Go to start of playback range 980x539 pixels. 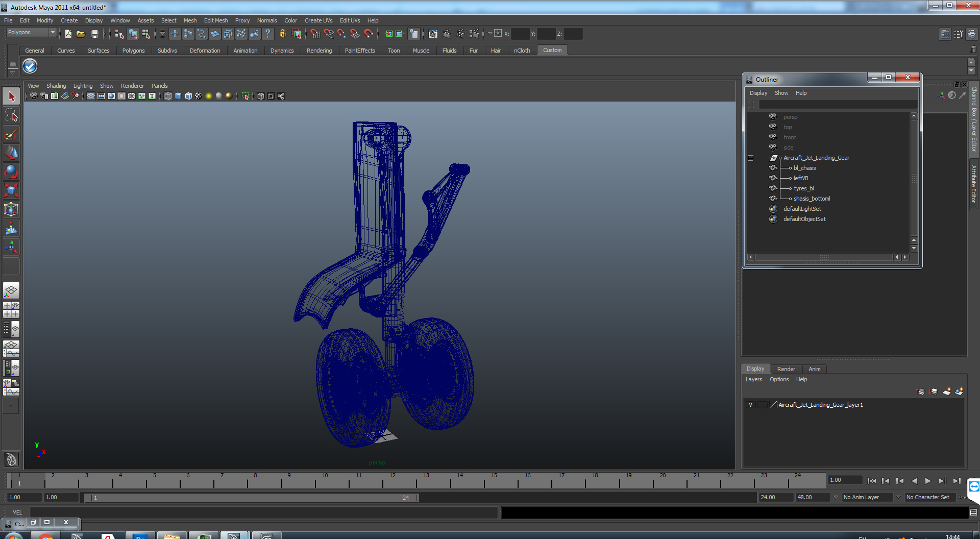click(871, 481)
